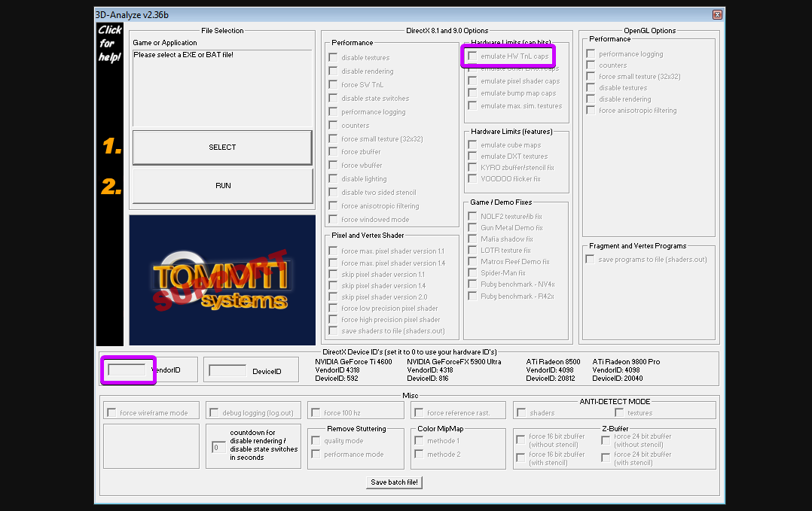The width and height of the screenshot is (812, 511).
Task: Enable Gun Metal Demo fix
Action: pos(472,227)
